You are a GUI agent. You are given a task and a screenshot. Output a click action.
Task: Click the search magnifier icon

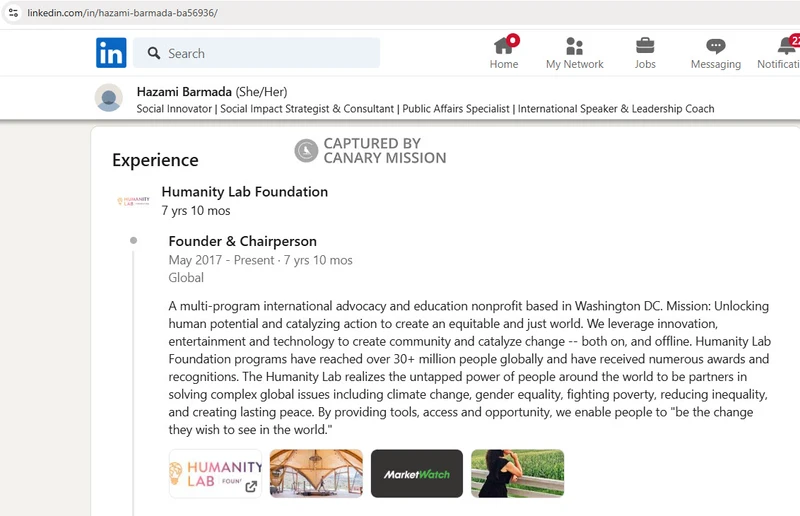click(154, 53)
